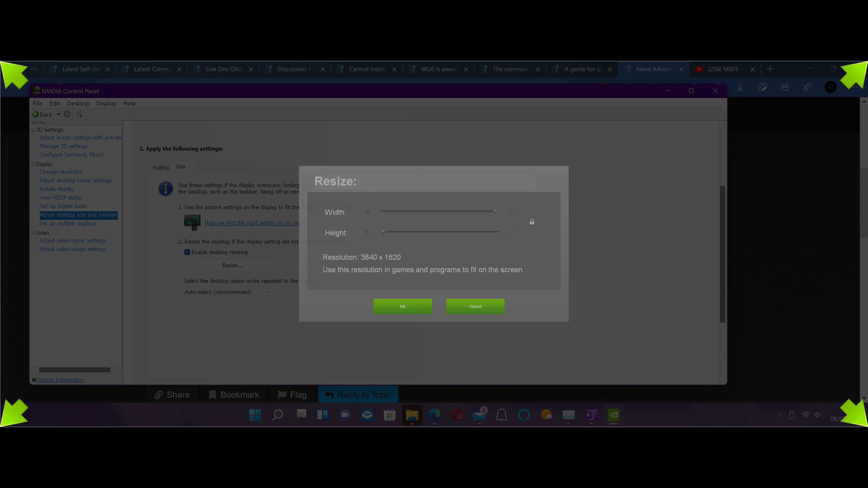Show hidden tray icons chevron

779,415
